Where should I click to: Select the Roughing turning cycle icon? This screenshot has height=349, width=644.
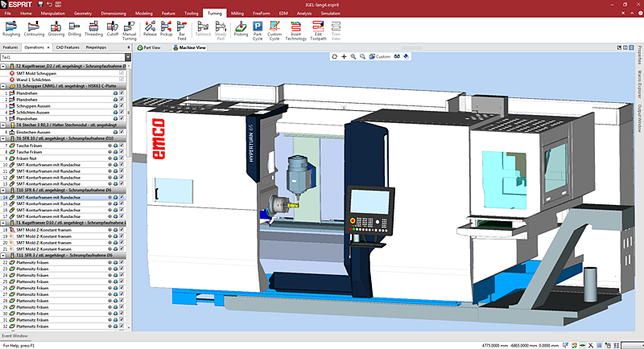point(11,30)
